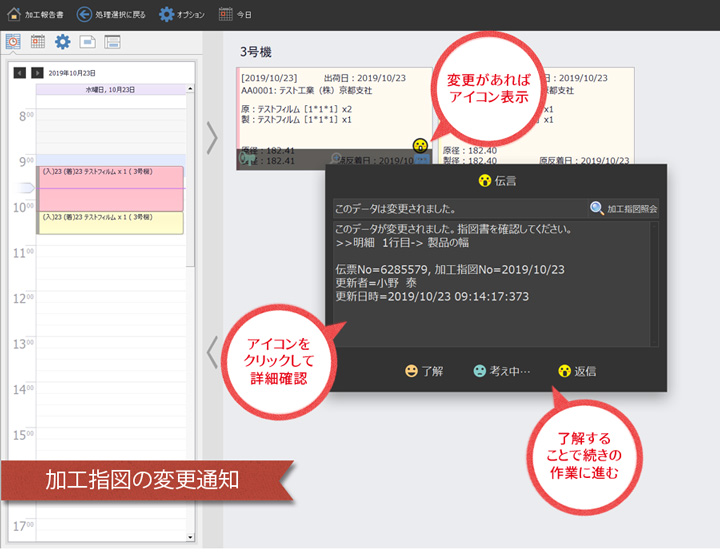Open the 加工報告書 home icon
720x560 pixels.
tap(14, 14)
